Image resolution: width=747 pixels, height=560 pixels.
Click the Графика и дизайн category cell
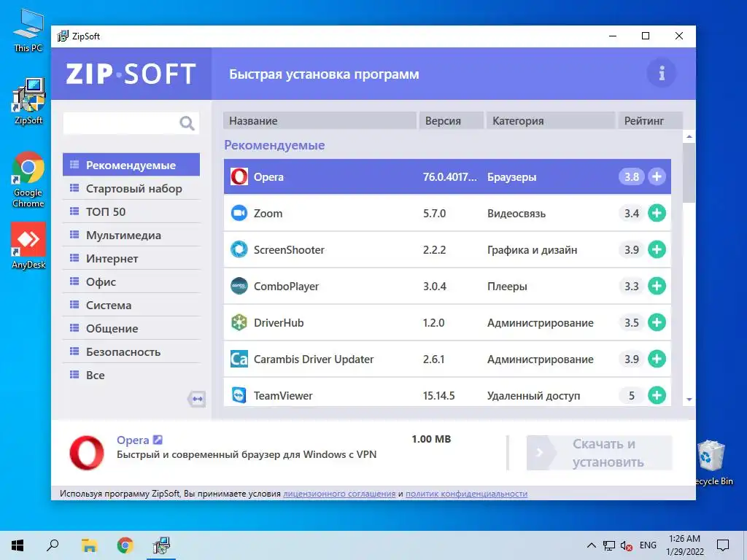click(532, 249)
